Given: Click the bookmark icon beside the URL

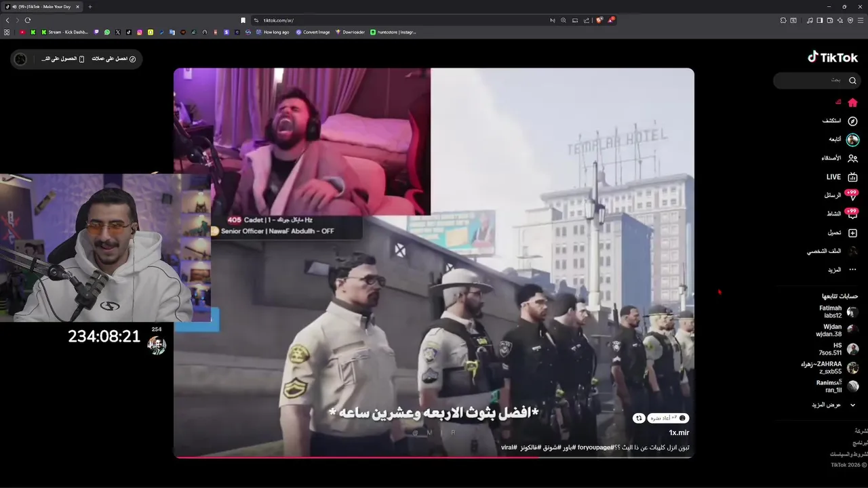Looking at the screenshot, I should point(243,20).
